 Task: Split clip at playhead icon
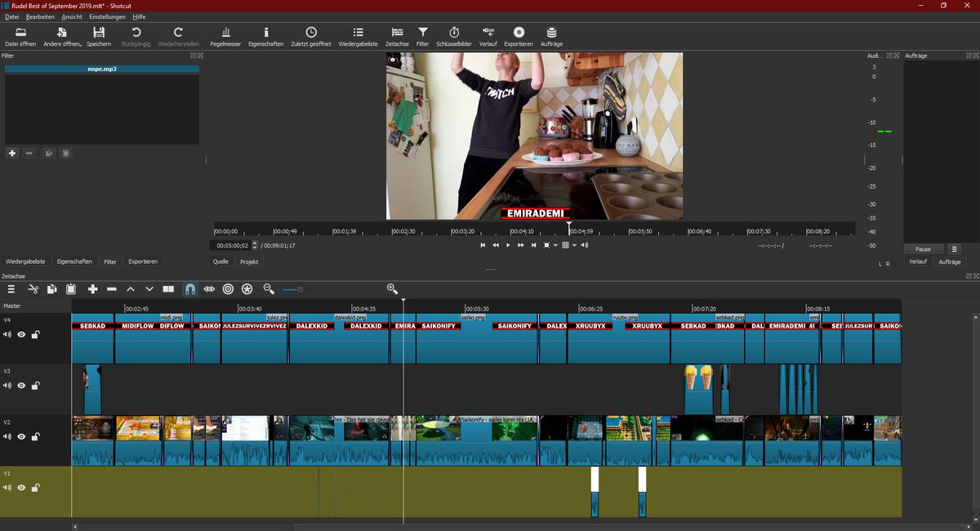[x=168, y=289]
